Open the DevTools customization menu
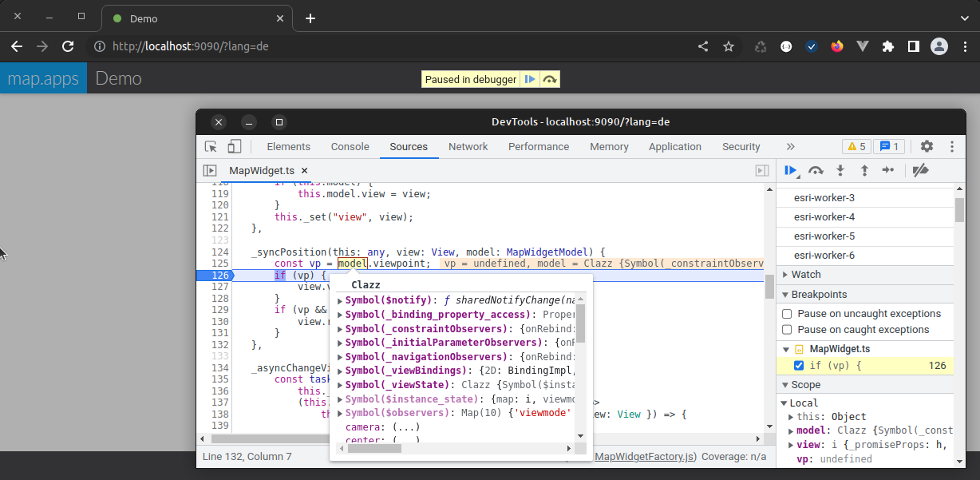The height and width of the screenshot is (480, 980). [951, 147]
